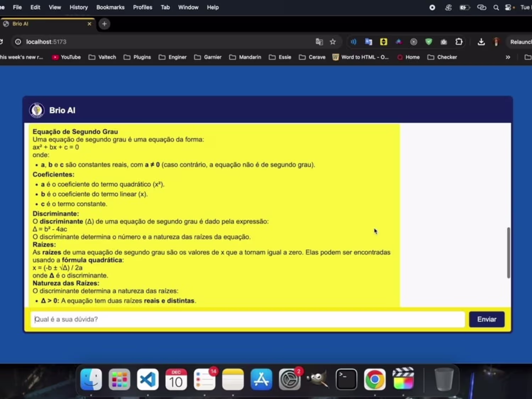
Task: Expand the Plugins bookmarks folder
Action: point(137,57)
